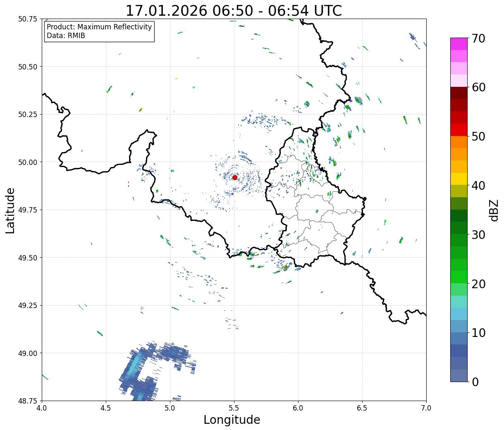Click the Longitude axis label
Viewport: 504px width, 430px height.
pyautogui.click(x=232, y=420)
